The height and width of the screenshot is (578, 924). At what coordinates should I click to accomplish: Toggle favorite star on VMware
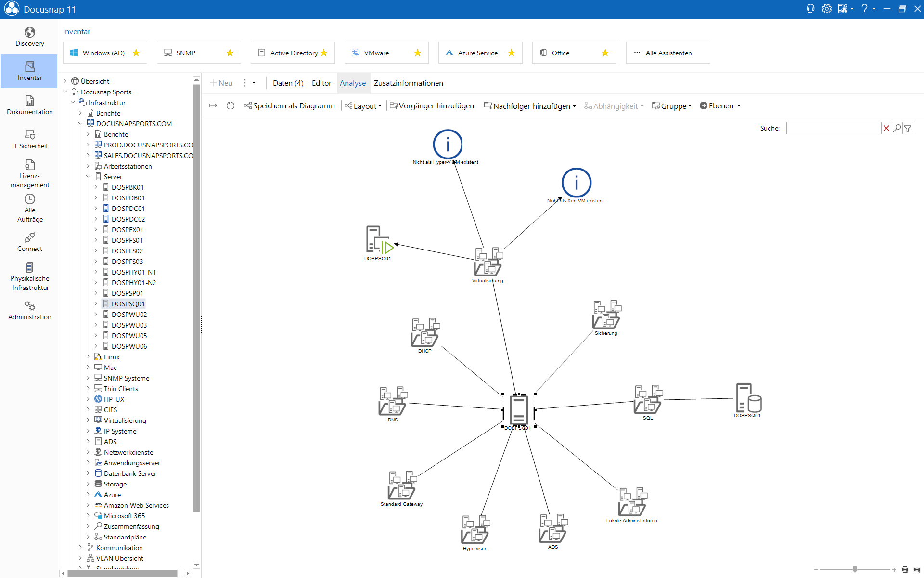click(x=418, y=53)
